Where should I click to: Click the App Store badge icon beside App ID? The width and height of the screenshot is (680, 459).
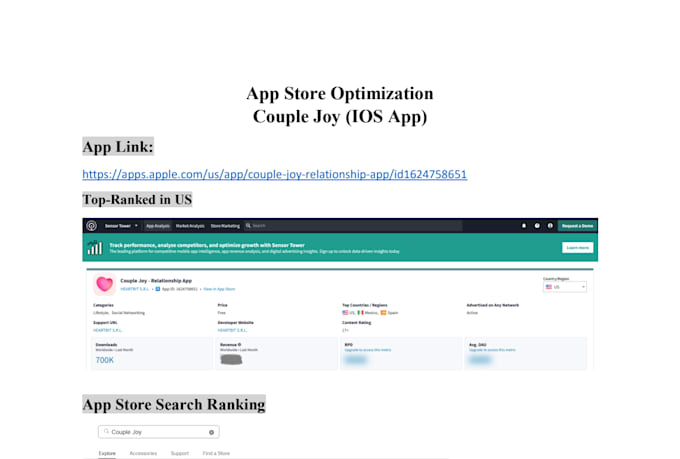[x=158, y=289]
